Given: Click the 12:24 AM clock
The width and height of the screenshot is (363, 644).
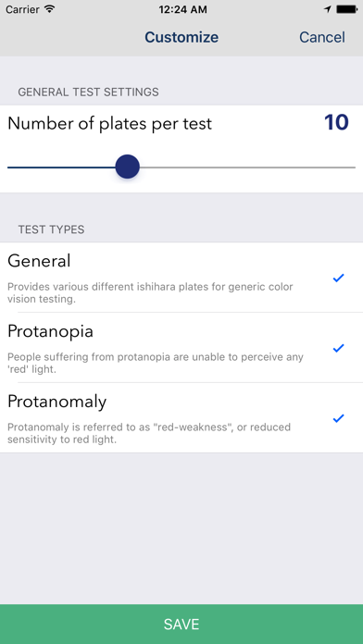Looking at the screenshot, I should tap(182, 9).
